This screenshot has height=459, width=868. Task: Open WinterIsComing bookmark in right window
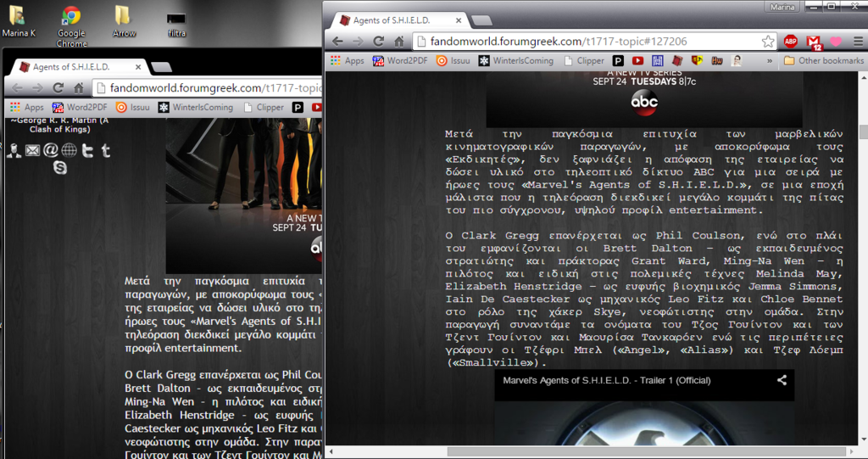click(516, 60)
